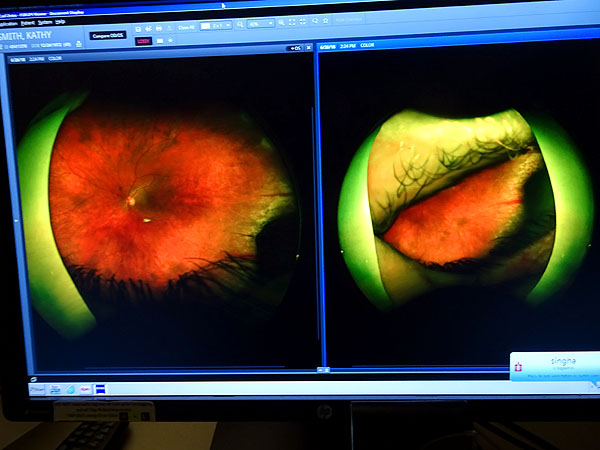Open the zoom percentage dropdown

[x=261, y=24]
